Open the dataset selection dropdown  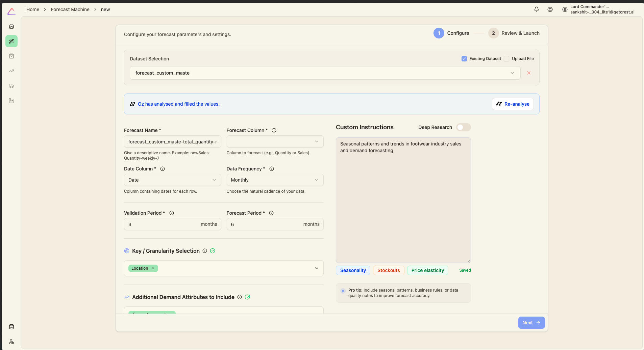(325, 73)
